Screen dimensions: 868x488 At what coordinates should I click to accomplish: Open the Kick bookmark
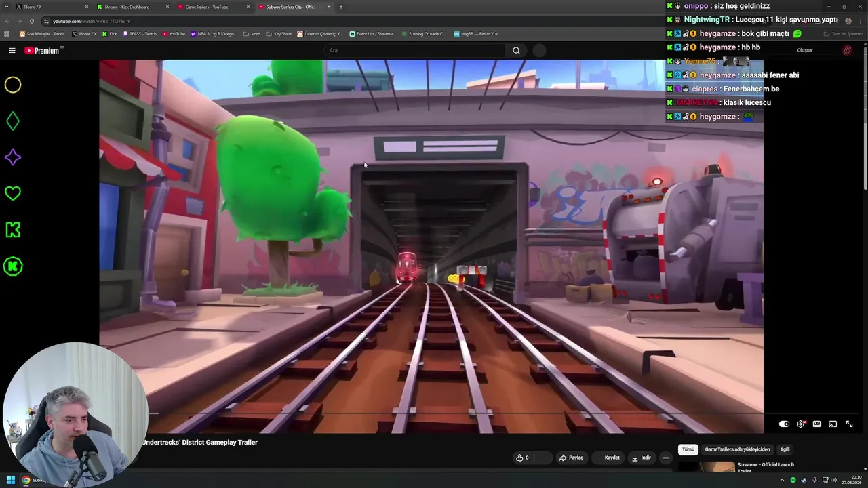coord(109,34)
